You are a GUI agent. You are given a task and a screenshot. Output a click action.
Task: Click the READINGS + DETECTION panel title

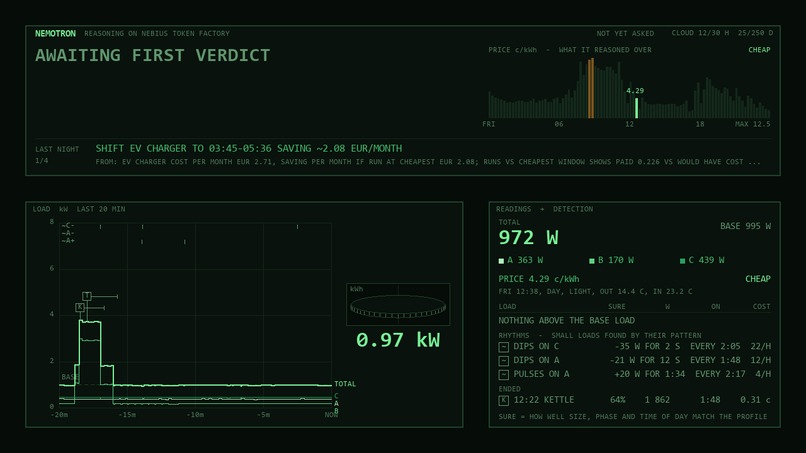(x=544, y=209)
